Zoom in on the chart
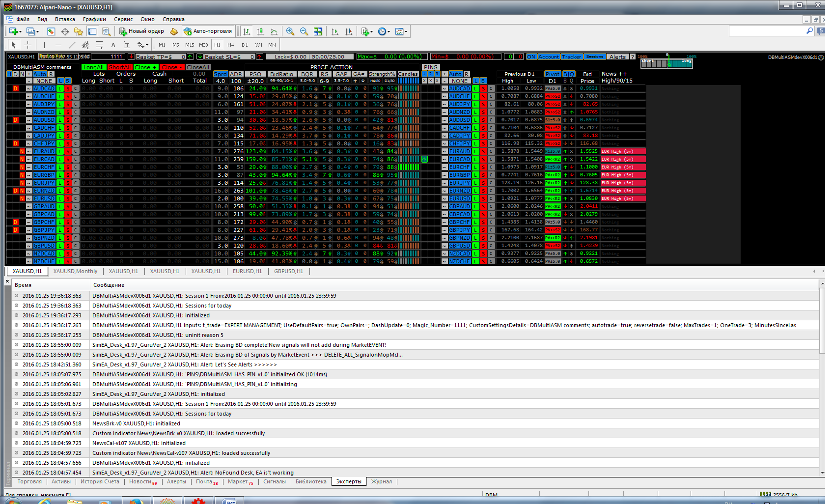The image size is (833, 504). pyautogui.click(x=290, y=31)
